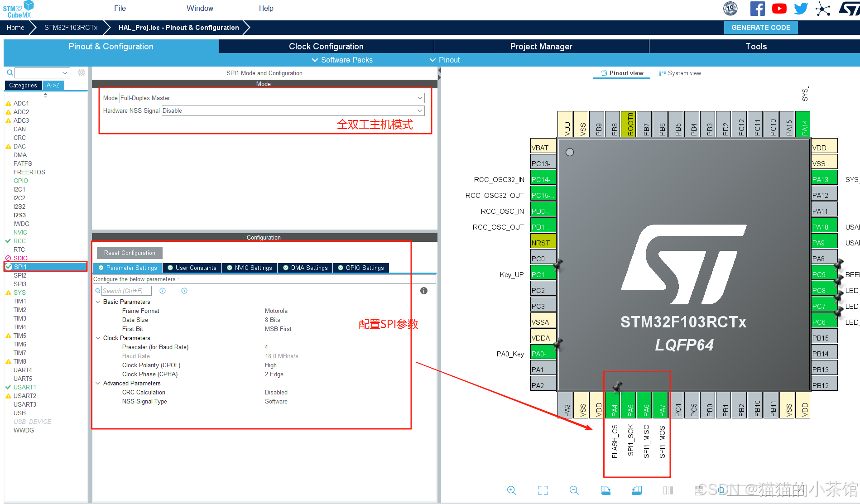Switch to System view
Viewport: 860px width, 504px height.
[680, 73]
